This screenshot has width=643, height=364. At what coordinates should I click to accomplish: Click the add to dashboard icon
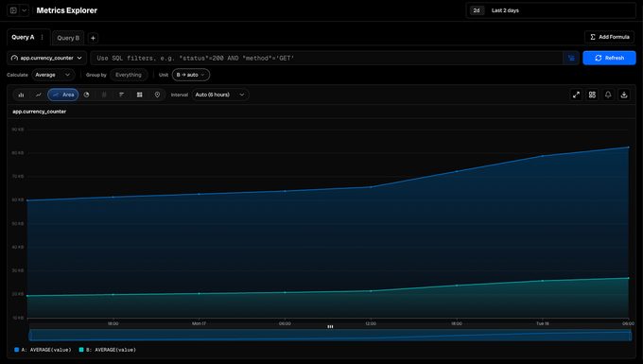pos(592,95)
